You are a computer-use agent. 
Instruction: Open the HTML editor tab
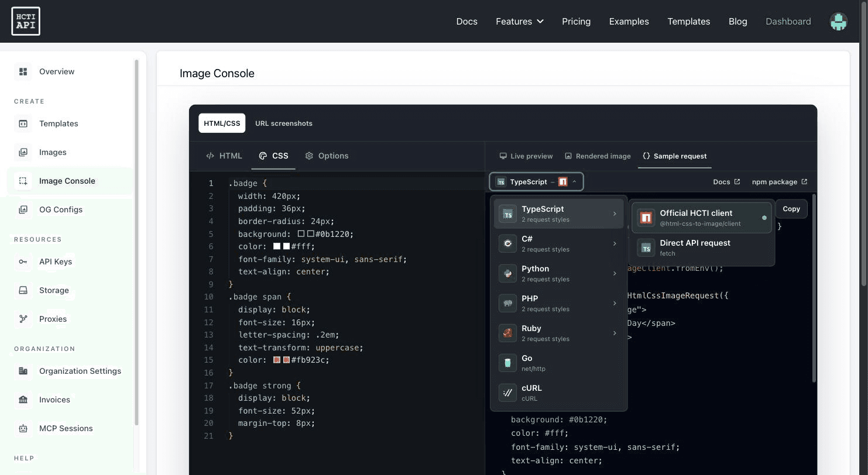(224, 156)
